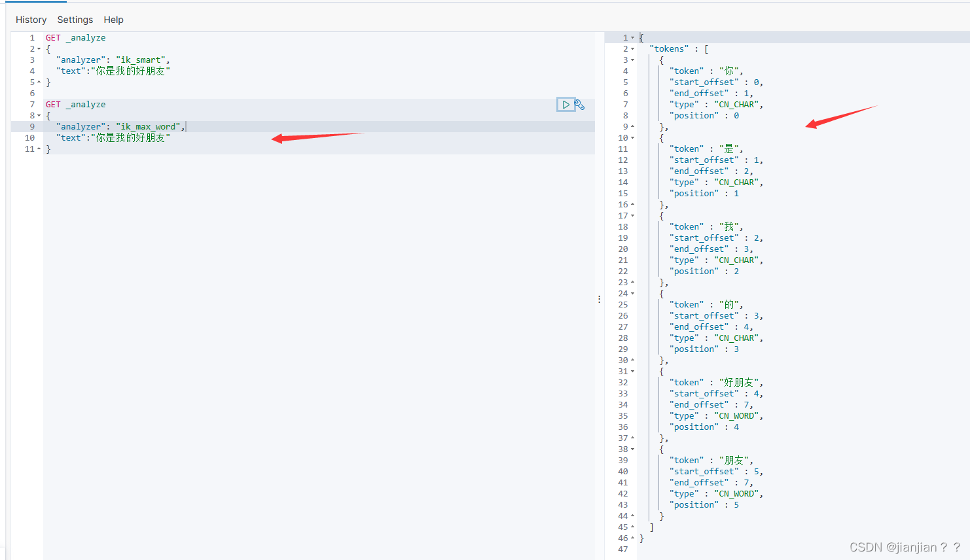Open the Help menu

(113, 20)
